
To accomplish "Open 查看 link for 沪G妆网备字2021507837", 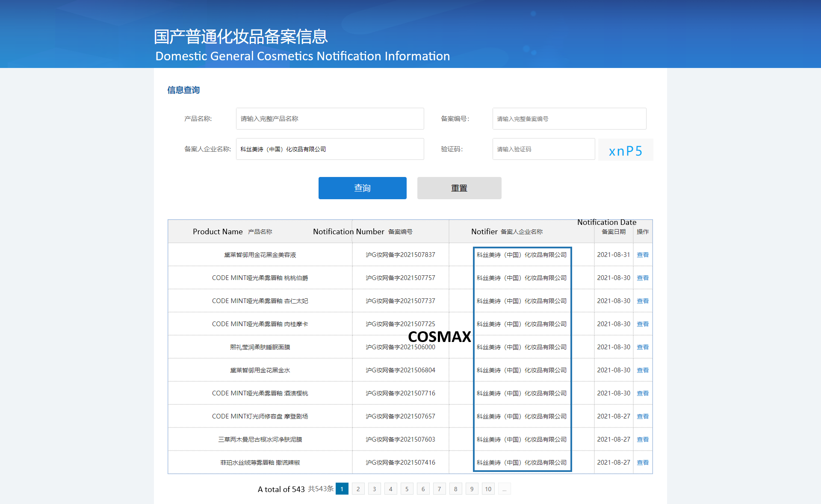I will tap(643, 255).
